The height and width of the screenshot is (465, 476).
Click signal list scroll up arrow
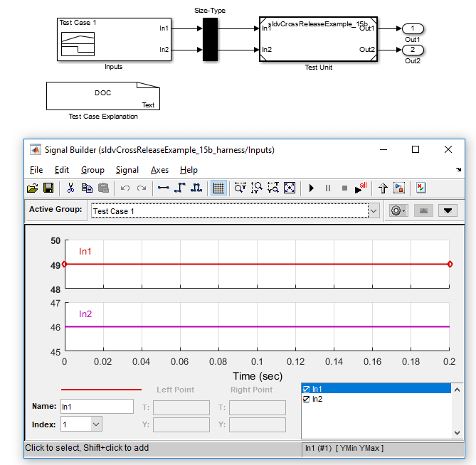(458, 390)
